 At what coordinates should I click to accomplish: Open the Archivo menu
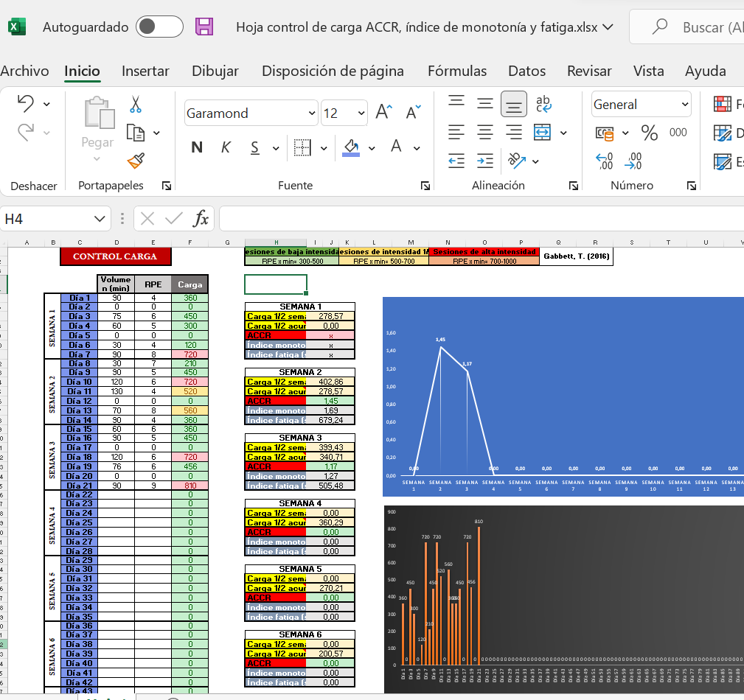tap(24, 71)
